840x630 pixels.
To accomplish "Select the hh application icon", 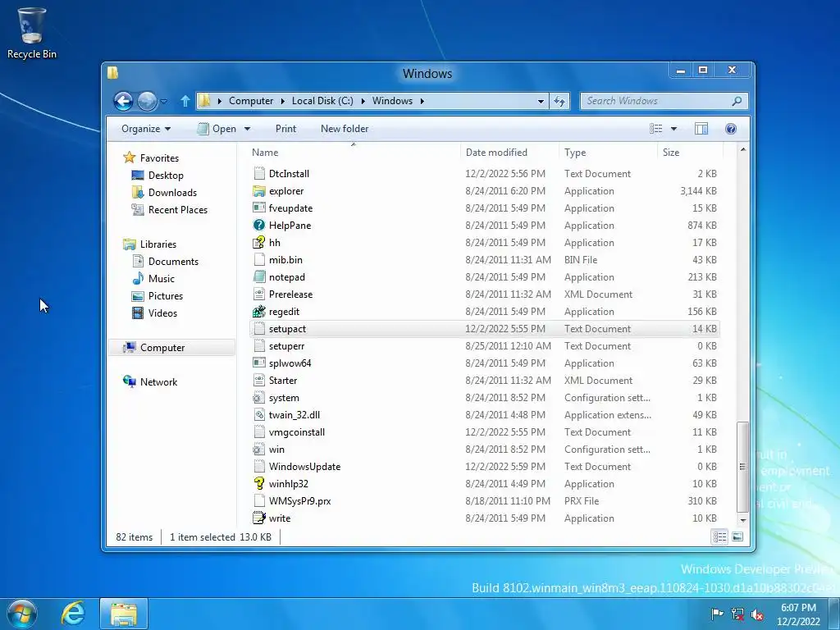I will (258, 242).
